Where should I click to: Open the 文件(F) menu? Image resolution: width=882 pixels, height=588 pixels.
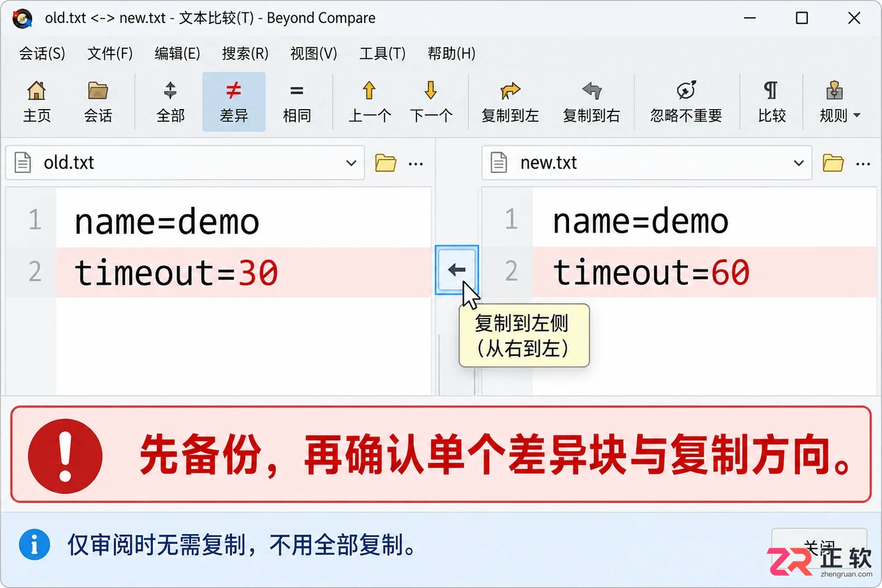(x=110, y=53)
